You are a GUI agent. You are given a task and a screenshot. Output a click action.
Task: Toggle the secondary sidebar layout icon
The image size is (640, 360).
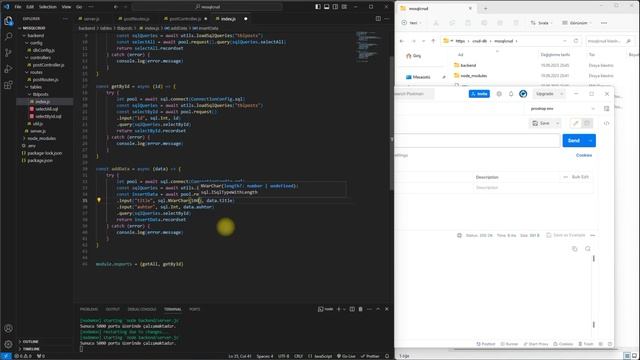tap(336, 7)
